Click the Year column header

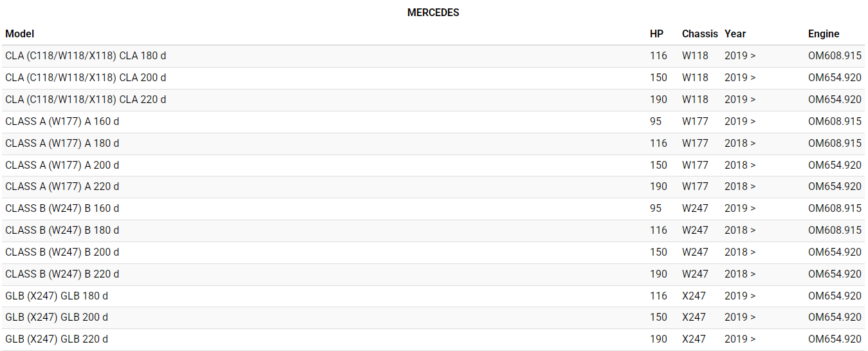click(x=735, y=33)
